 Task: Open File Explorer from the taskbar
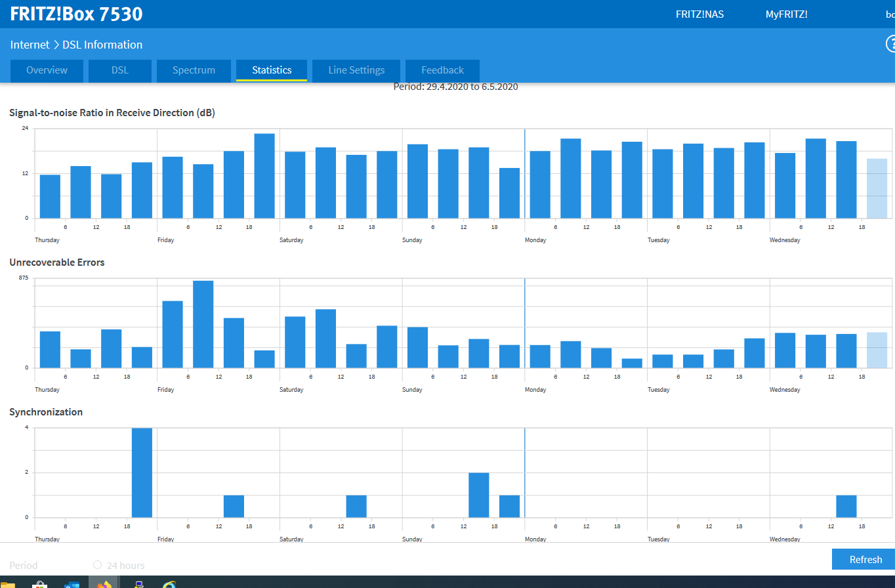[x=8, y=583]
